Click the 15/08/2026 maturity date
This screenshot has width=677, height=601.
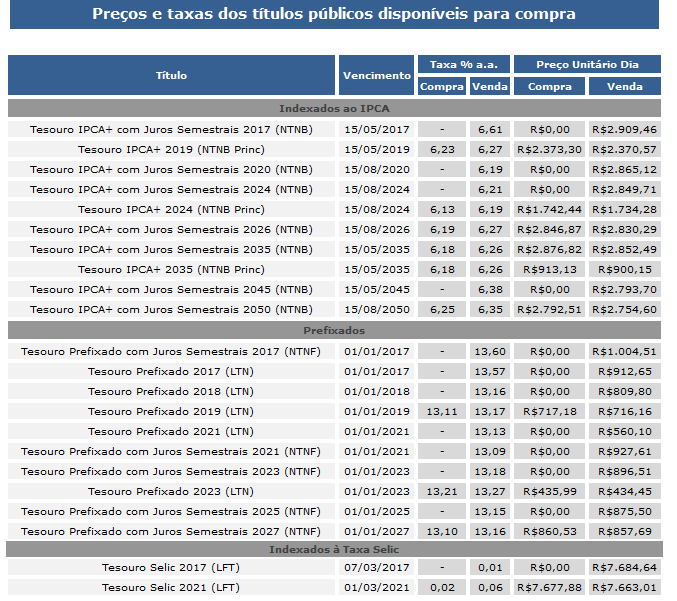point(376,229)
